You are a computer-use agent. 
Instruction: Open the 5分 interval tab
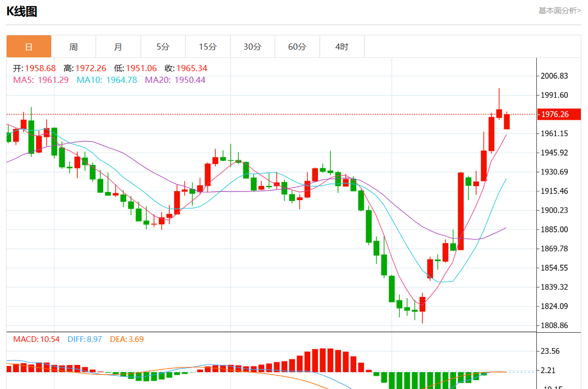tap(163, 47)
